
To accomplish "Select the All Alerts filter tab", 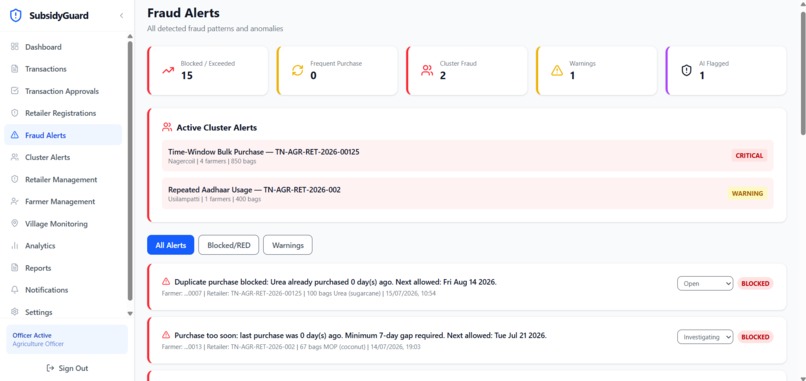I will pos(170,245).
